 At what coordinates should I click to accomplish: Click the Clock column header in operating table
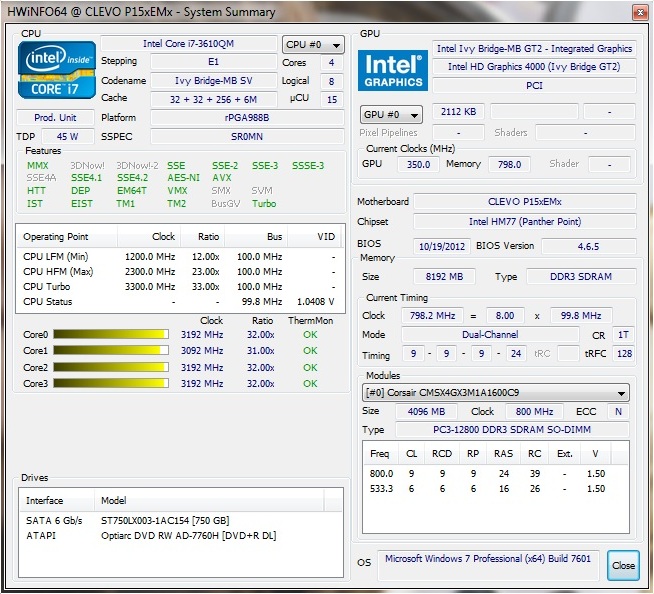149,237
